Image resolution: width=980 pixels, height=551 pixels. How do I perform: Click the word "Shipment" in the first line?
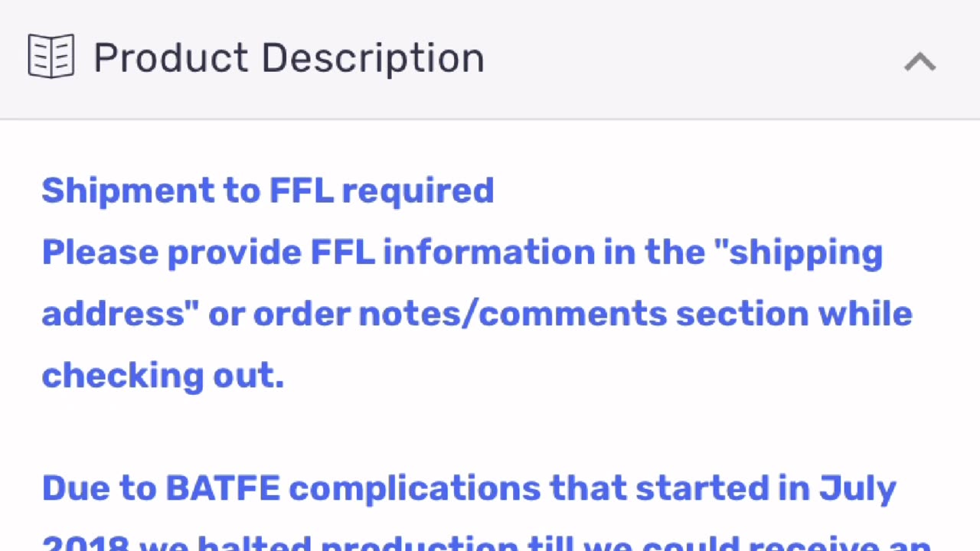coord(129,191)
